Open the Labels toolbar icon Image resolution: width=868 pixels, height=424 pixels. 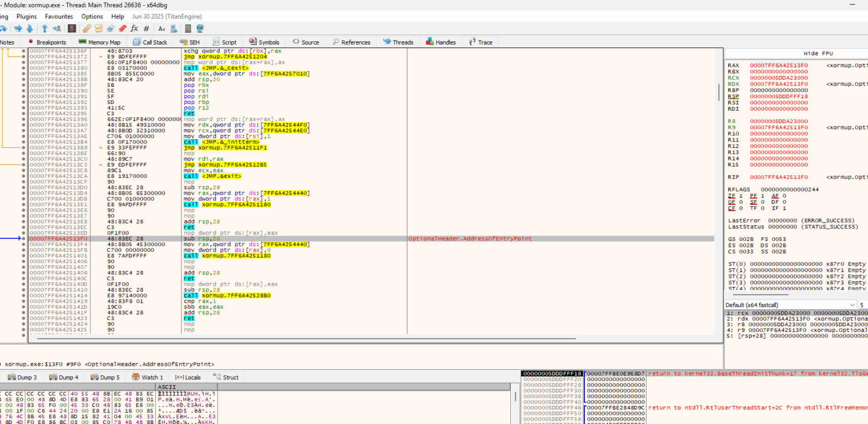[x=110, y=28]
